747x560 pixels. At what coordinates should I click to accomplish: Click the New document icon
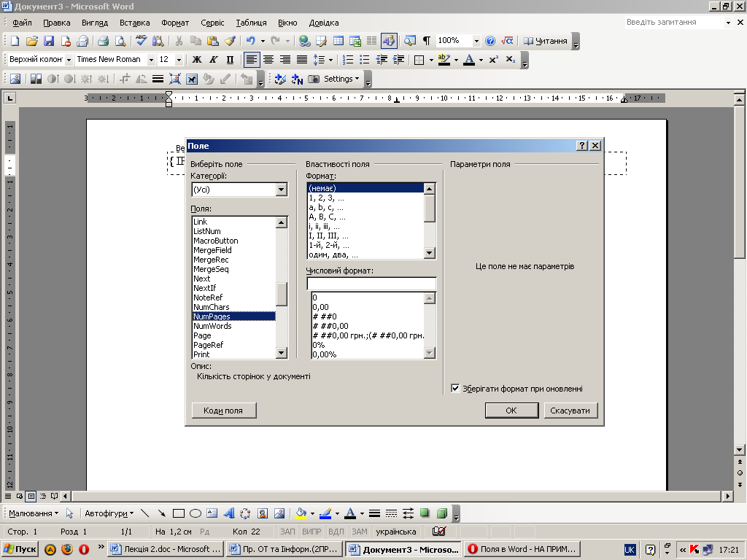point(15,41)
